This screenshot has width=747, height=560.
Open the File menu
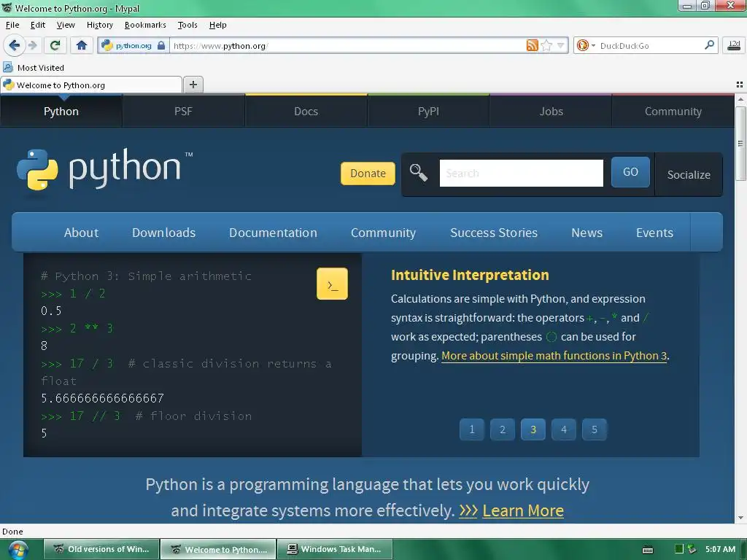(12, 25)
